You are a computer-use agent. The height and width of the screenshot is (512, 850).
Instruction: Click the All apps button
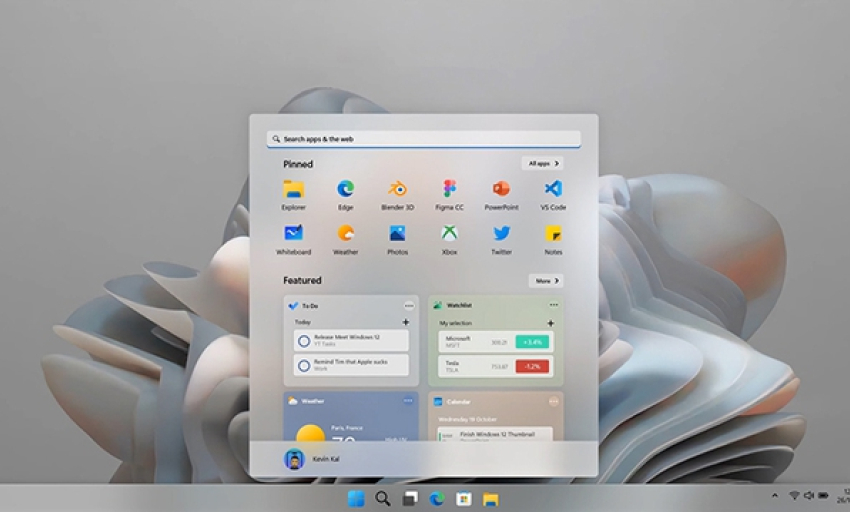[x=543, y=163]
